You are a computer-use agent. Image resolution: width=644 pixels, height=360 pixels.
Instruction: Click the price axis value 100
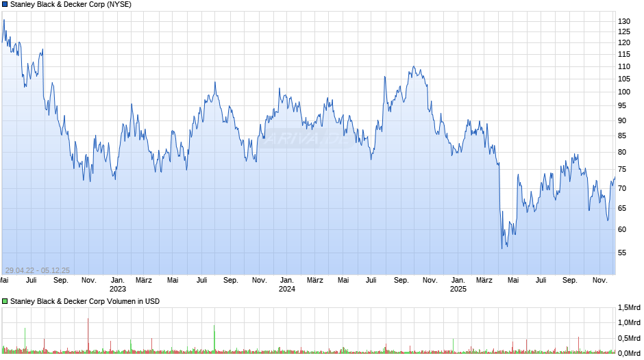click(x=624, y=92)
